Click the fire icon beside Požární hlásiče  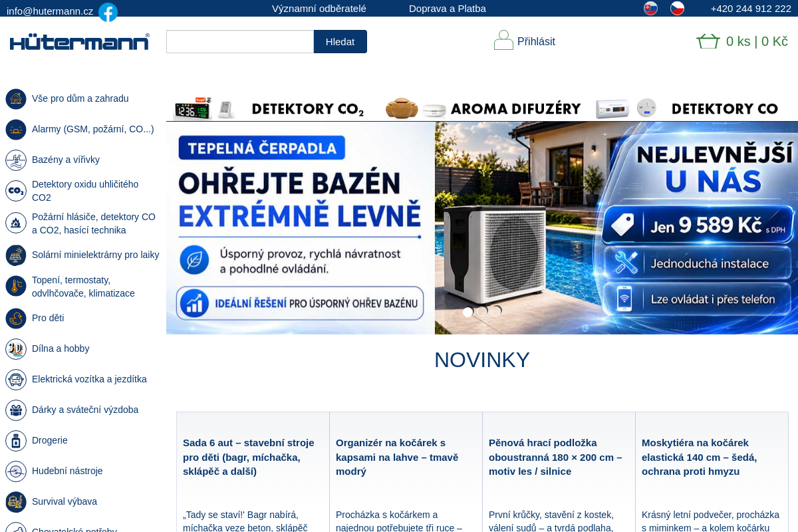pos(16,223)
